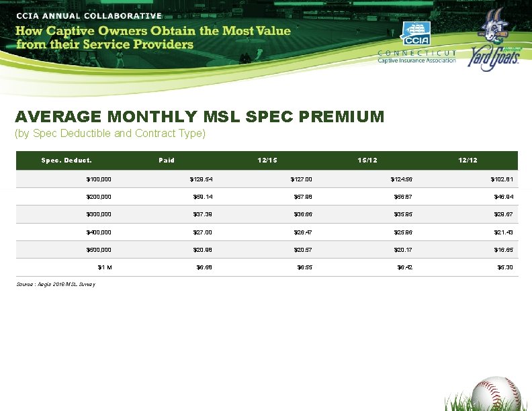Click the '$100,000' deductible cell
Screen dimensions: 532x411
point(99,179)
